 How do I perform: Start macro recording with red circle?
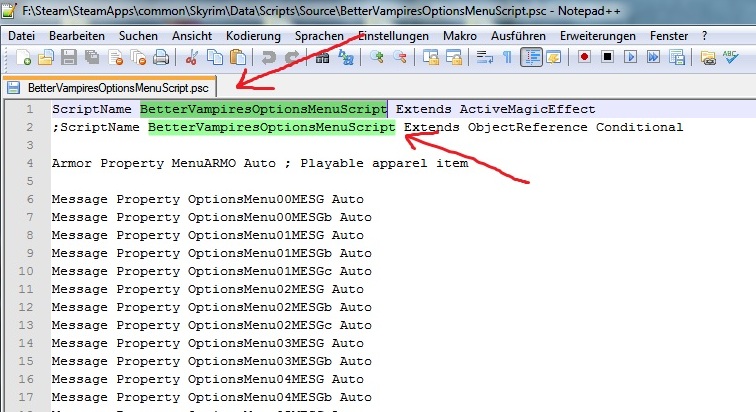tap(585, 58)
